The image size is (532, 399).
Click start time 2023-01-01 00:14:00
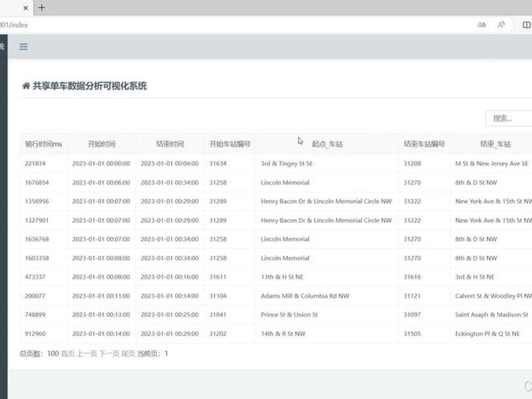point(101,334)
